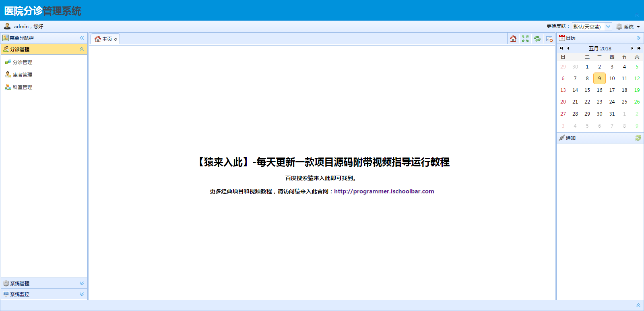
Task: Refresh the 通知 notification panel
Action: (x=638, y=138)
